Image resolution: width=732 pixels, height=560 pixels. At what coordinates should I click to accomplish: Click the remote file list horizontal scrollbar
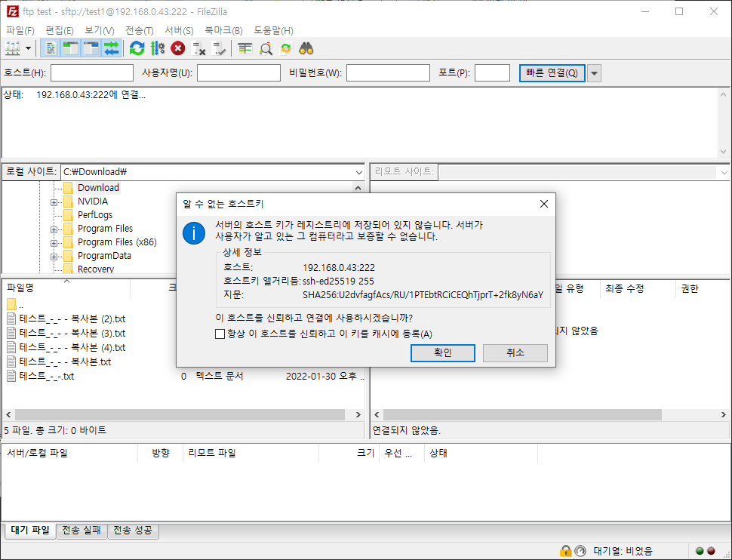(522, 415)
